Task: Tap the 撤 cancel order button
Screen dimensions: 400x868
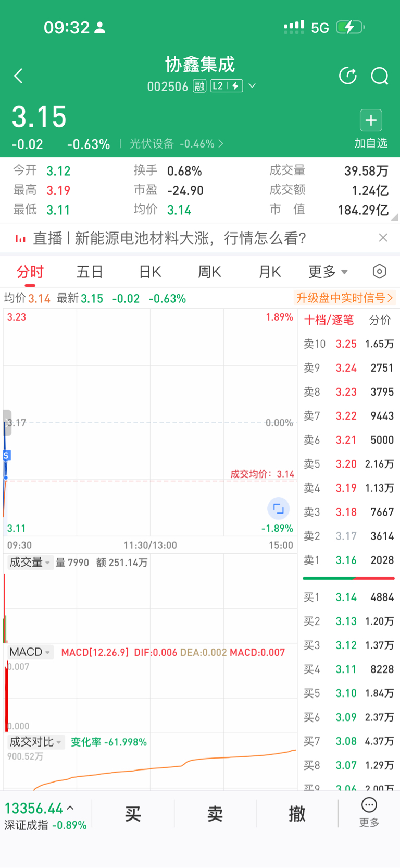Action: point(297,813)
